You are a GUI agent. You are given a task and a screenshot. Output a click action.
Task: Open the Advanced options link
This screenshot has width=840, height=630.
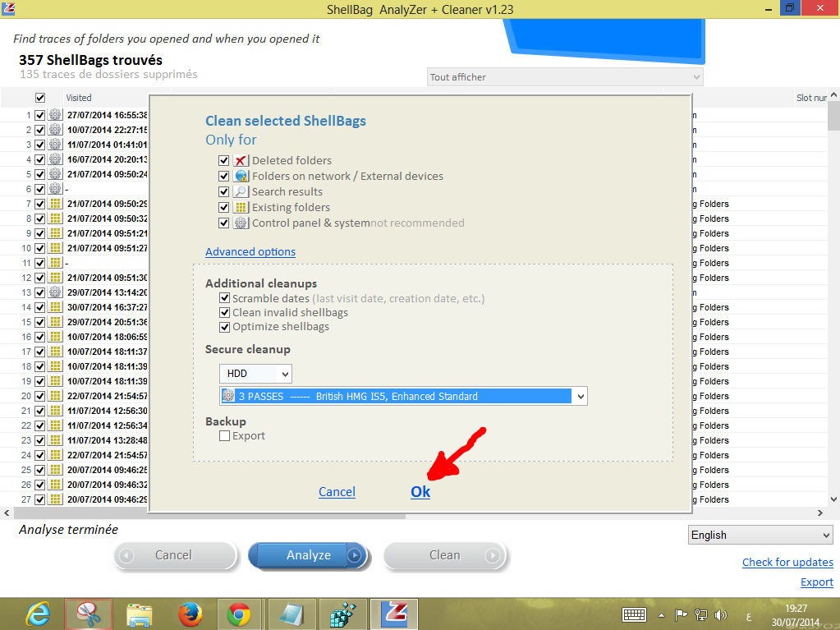coord(250,252)
